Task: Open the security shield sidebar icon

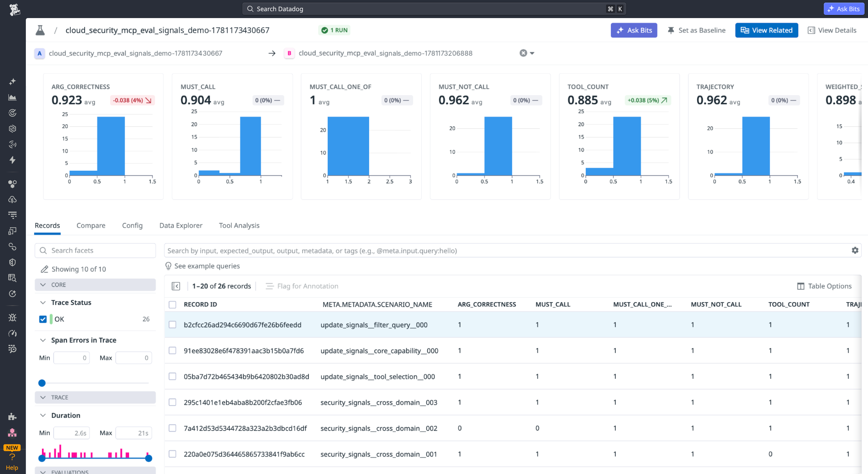Action: tap(12, 262)
